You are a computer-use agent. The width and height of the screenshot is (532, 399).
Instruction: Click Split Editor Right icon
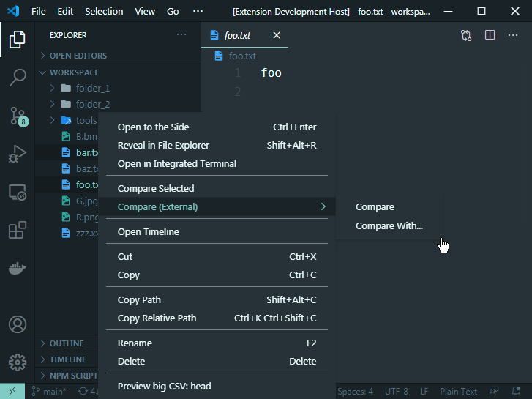490,35
